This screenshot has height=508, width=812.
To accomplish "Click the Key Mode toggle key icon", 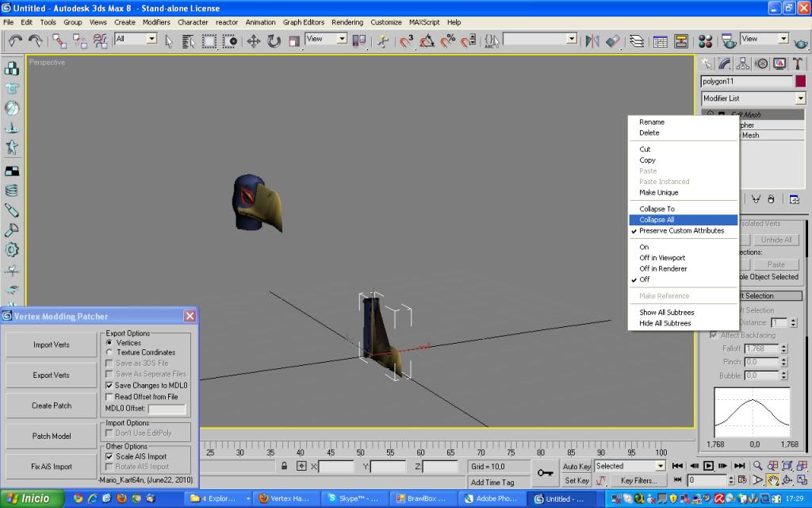I will (x=546, y=473).
